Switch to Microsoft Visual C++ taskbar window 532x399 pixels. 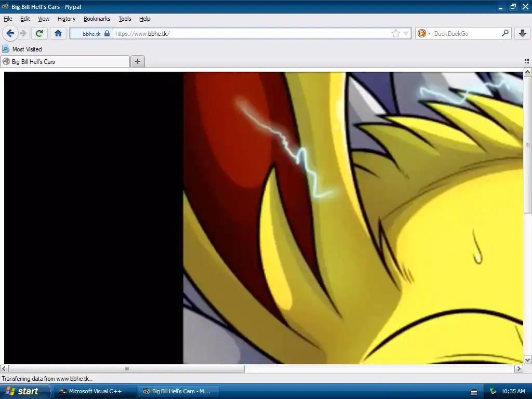[96, 391]
